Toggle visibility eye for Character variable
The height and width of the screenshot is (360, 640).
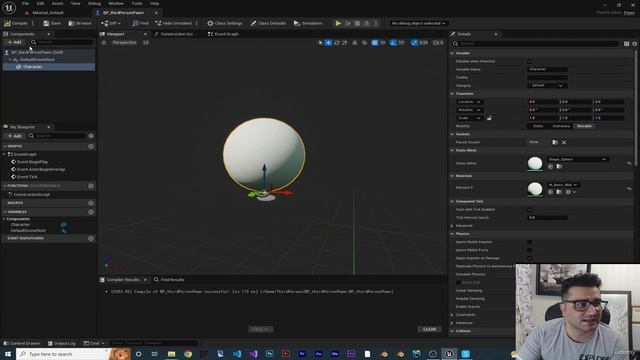point(64,224)
